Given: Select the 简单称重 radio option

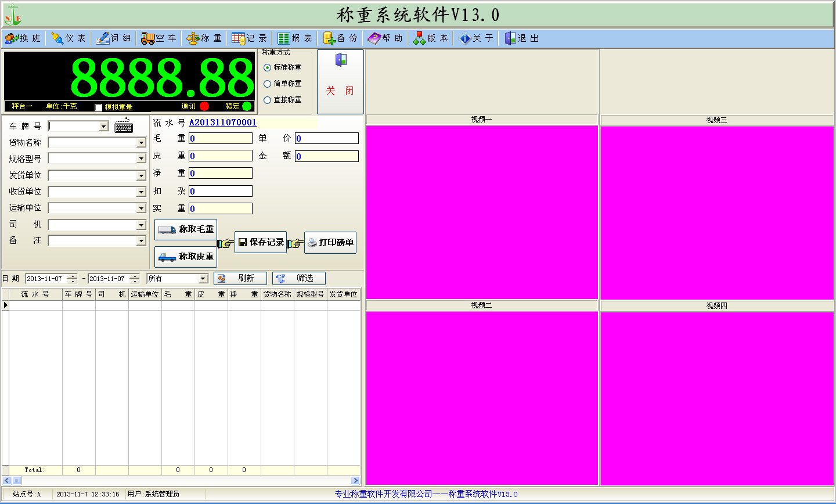Looking at the screenshot, I should point(268,84).
